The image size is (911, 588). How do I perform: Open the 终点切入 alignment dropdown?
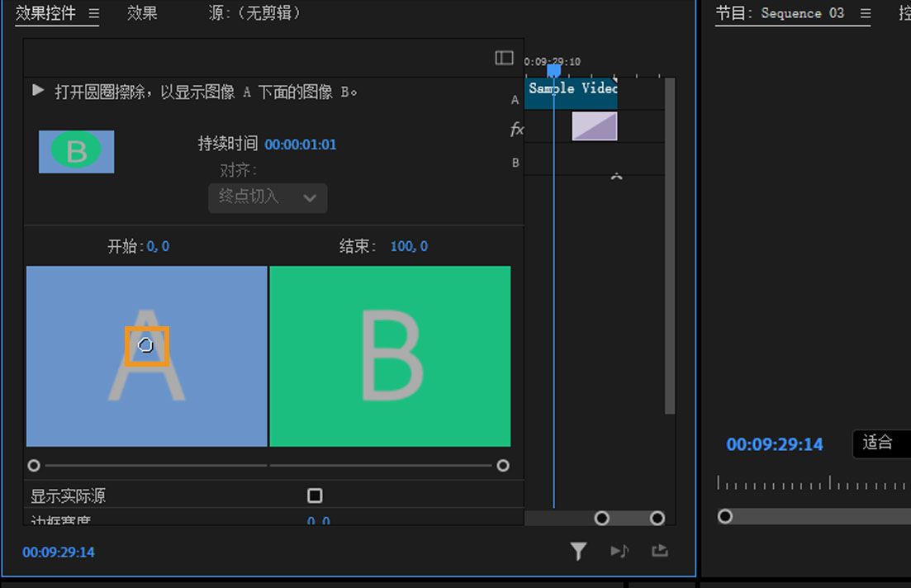266,198
